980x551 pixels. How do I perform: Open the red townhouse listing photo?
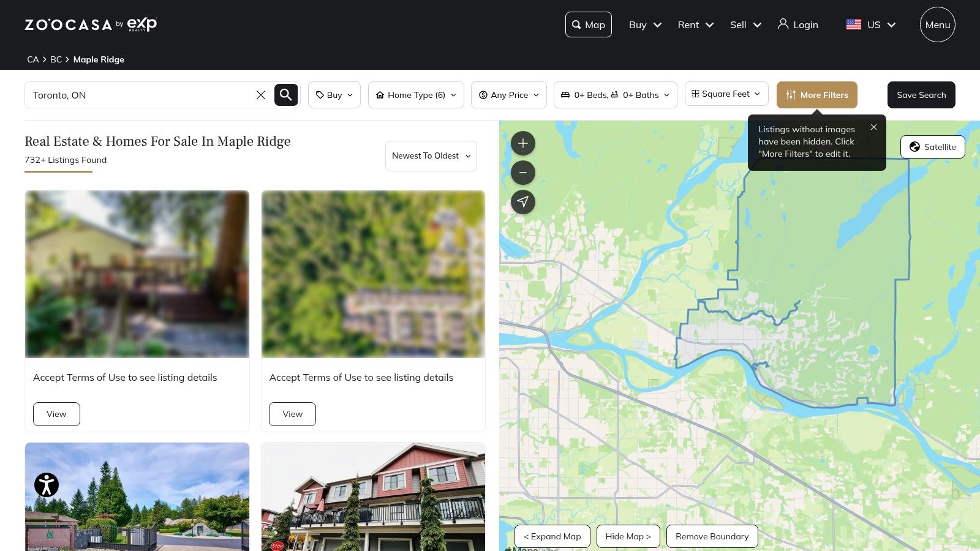pyautogui.click(x=373, y=497)
